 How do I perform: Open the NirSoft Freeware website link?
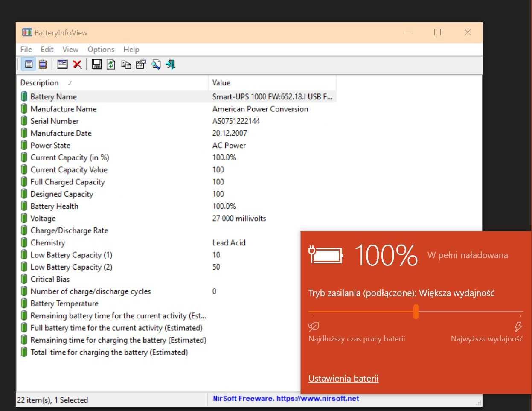[x=286, y=399]
